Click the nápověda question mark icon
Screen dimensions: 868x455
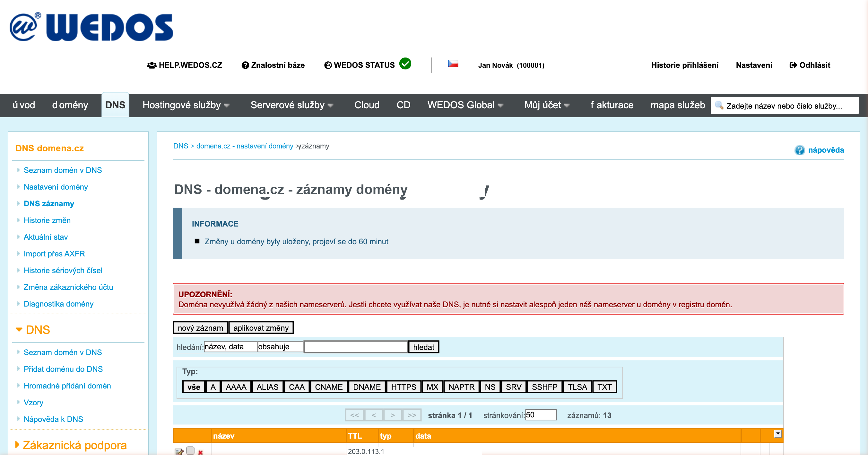pyautogui.click(x=799, y=150)
